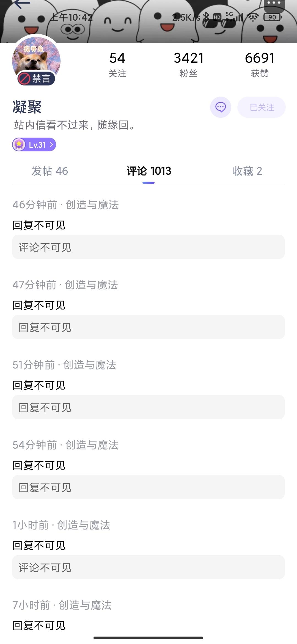297x644 pixels.
Task: Open 创造与魔法 link in 46分钟前 comment
Action: [92, 205]
